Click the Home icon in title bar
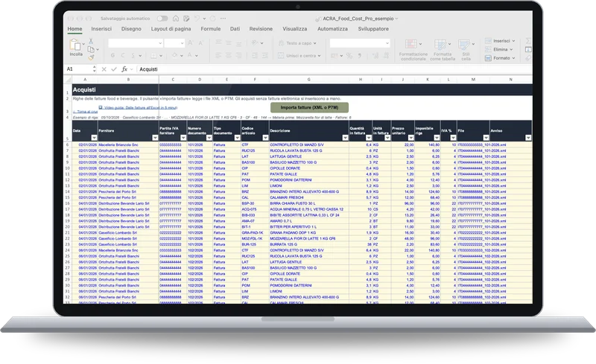This screenshot has width=596, height=364. (176, 19)
